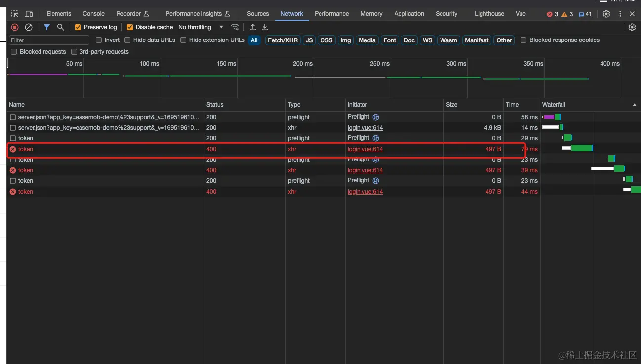Screen dimensions: 641x364
Task: Open DevTools settings gear in tab bar
Action: point(606,14)
